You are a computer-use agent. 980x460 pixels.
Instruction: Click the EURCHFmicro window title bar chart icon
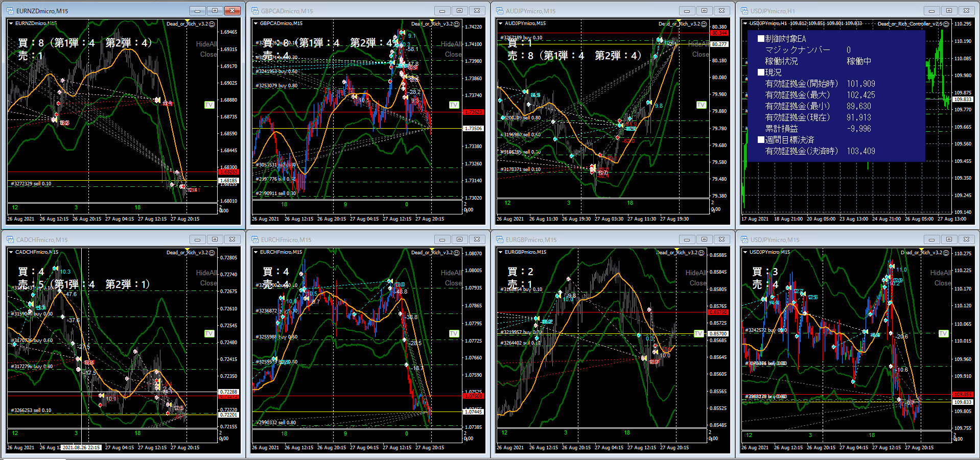[x=255, y=239]
